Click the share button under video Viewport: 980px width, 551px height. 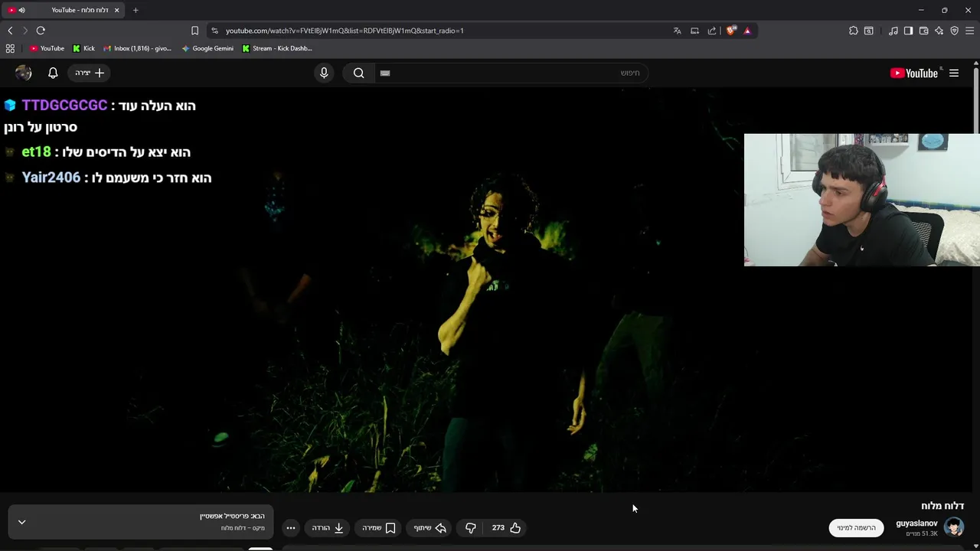tap(430, 528)
